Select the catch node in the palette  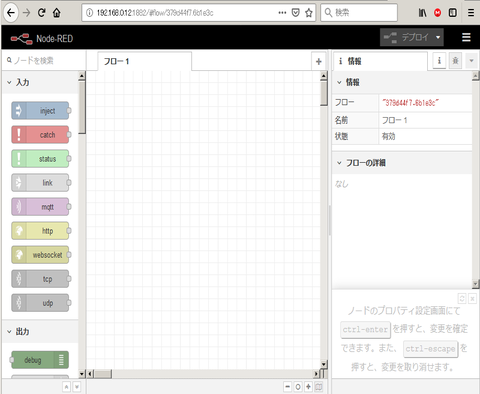tap(40, 135)
